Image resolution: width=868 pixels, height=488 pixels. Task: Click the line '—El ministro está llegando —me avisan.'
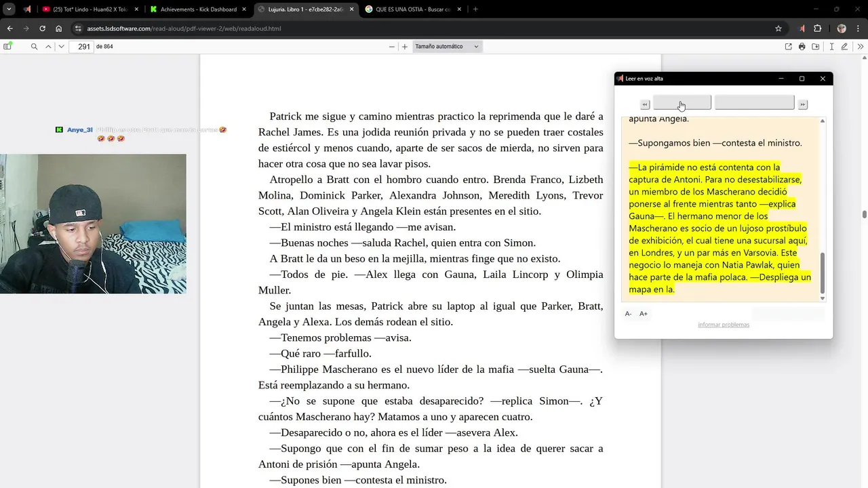click(363, 227)
